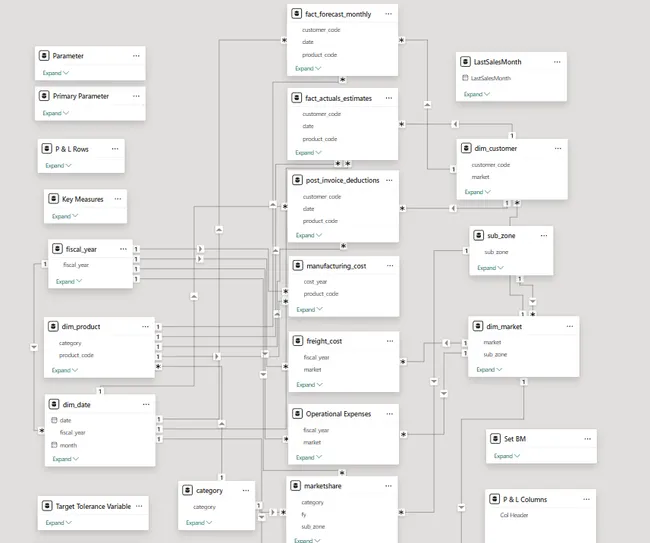This screenshot has width=650, height=543.
Task: Open more options for marketshare
Action: pos(388,486)
